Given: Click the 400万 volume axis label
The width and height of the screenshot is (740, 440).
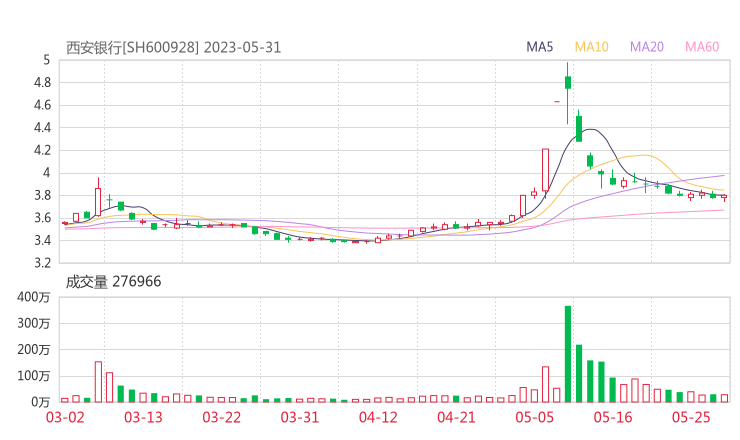Looking at the screenshot, I should coord(33,297).
